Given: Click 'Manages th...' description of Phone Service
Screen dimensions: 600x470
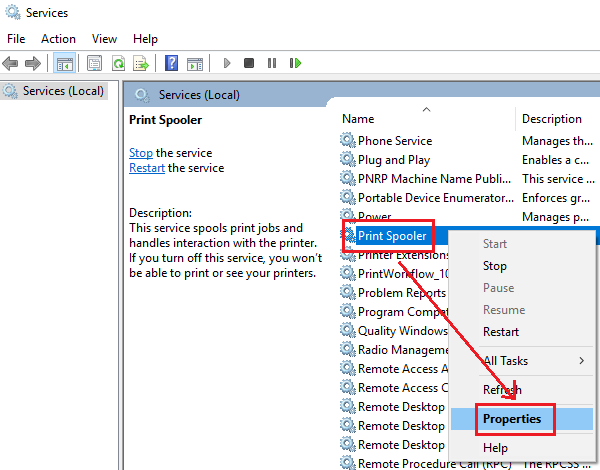Looking at the screenshot, I should point(557,141).
